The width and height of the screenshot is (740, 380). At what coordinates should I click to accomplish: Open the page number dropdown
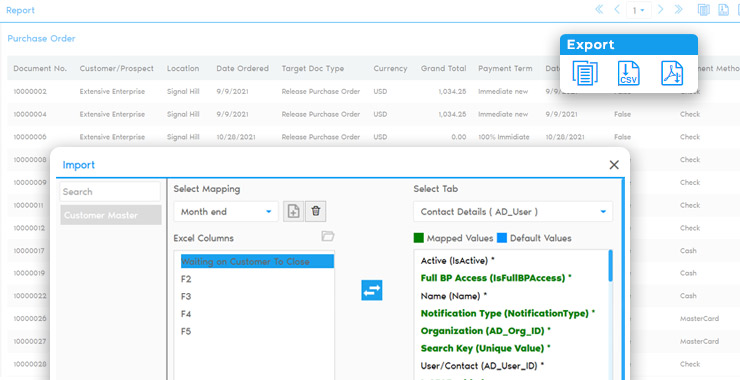tap(639, 10)
